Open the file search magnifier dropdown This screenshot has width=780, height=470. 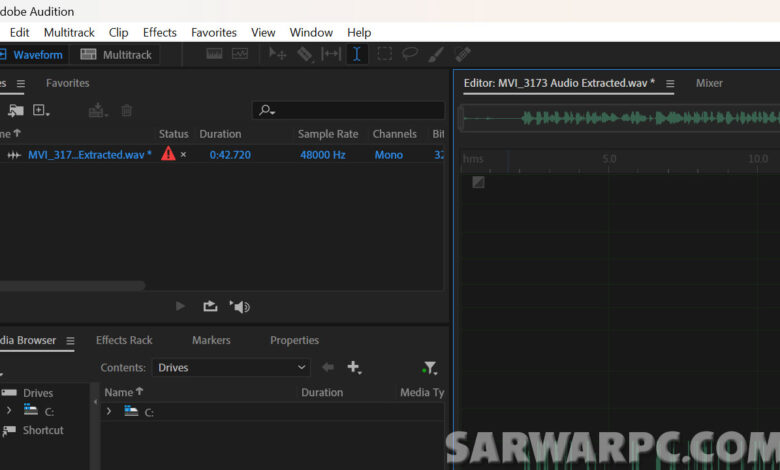tap(267, 110)
